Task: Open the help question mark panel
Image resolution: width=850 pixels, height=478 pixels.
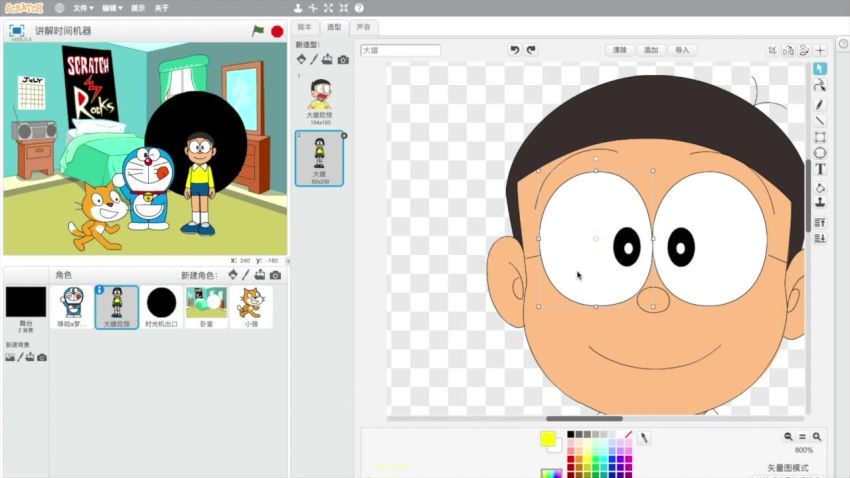Action: pyautogui.click(x=843, y=44)
